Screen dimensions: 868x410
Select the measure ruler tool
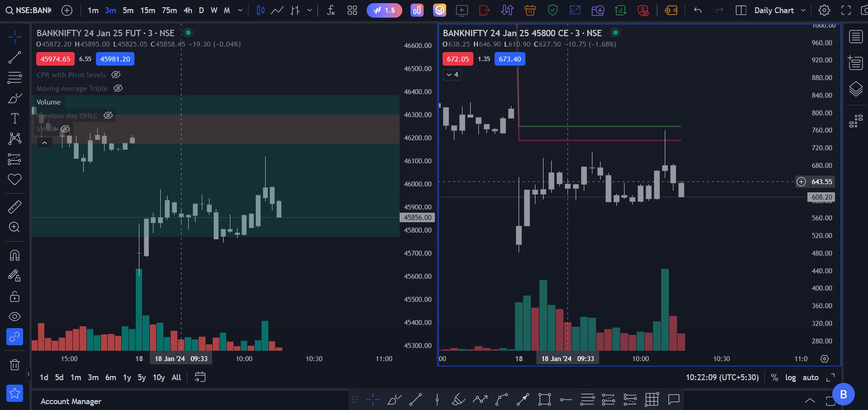[14, 207]
